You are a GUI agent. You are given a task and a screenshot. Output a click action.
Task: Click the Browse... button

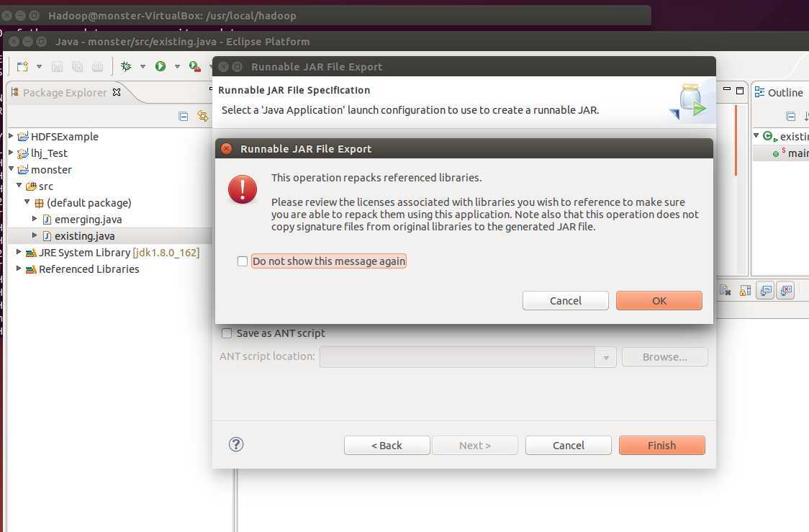coord(664,357)
